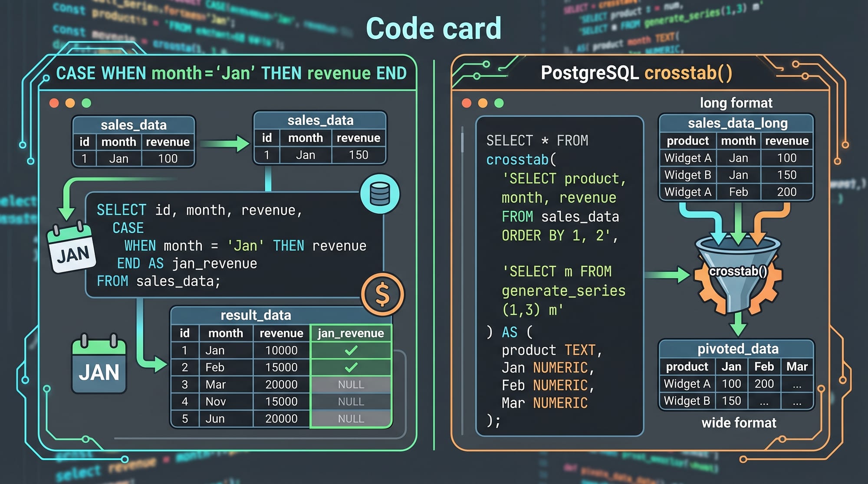868x484 pixels.
Task: Click the tilted JAN calendar icon
Action: [x=72, y=249]
